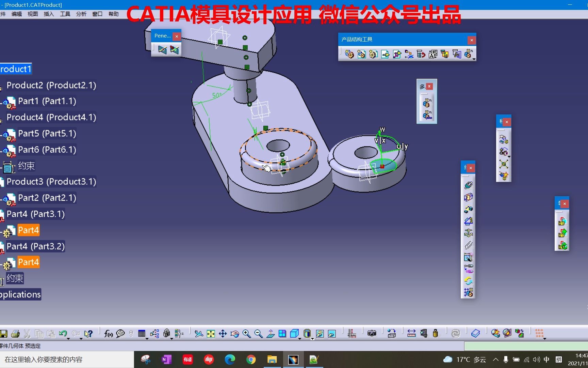Click the Manage Representations icon
Screen dimensions: 588x368
(x=457, y=54)
